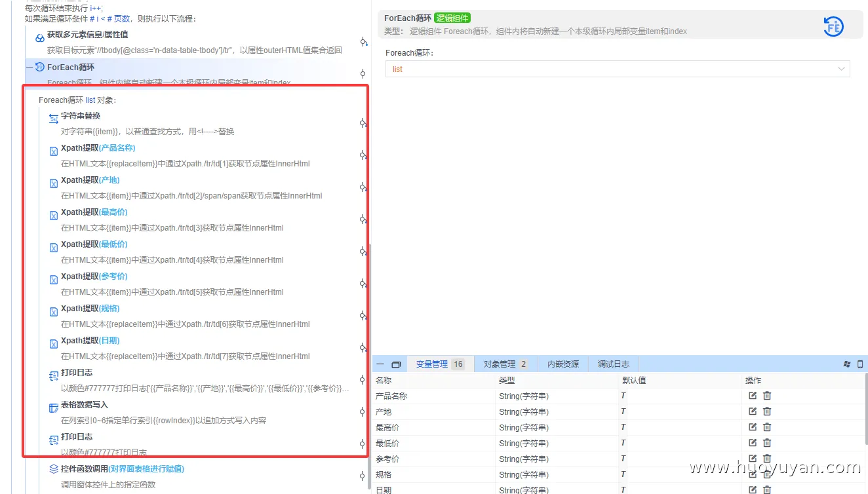868x494 pixels.
Task: Switch to the 对象管理 tab
Action: (x=505, y=364)
